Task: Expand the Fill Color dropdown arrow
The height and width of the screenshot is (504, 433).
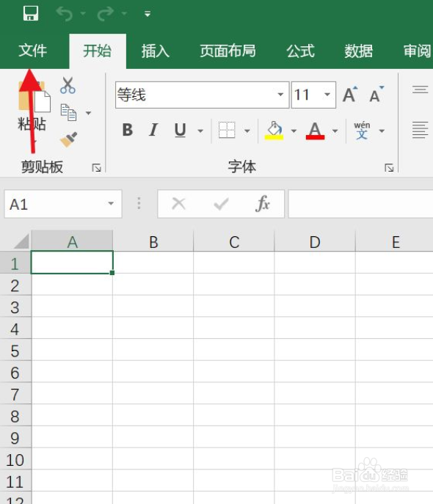Action: click(x=294, y=131)
